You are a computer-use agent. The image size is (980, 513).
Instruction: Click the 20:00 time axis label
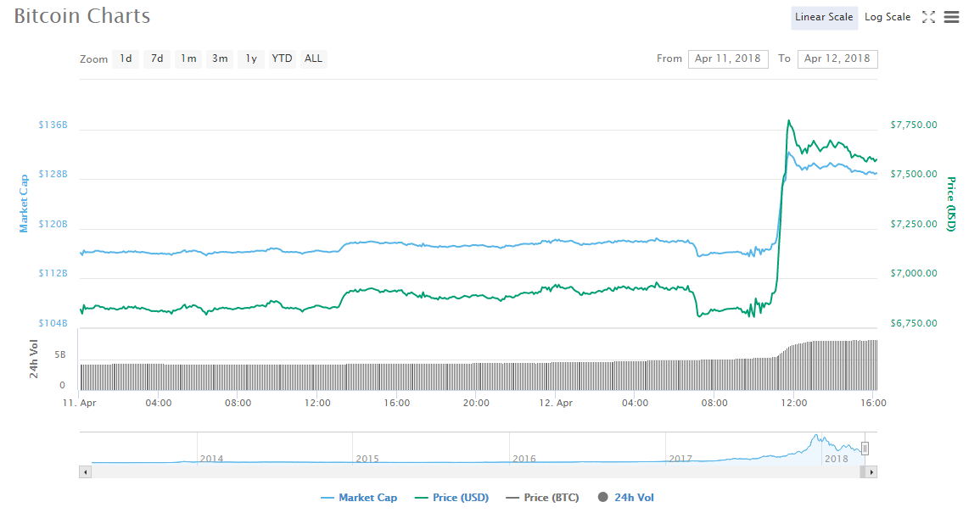[476, 403]
